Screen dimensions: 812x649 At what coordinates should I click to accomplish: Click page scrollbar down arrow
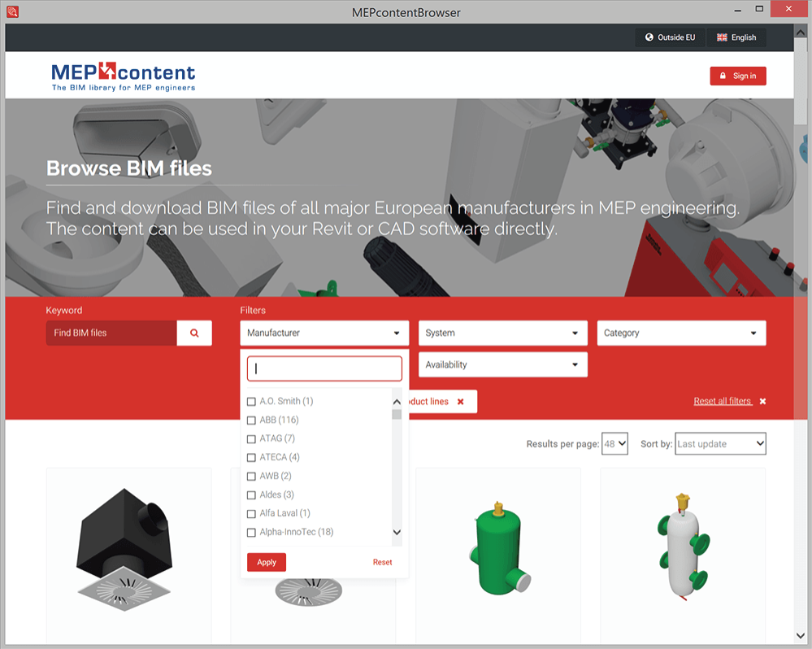tap(801, 635)
